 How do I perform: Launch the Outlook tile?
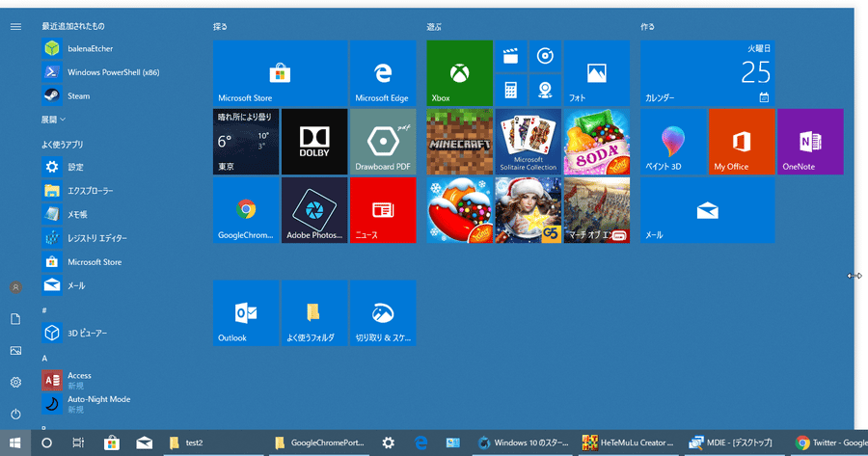(x=246, y=313)
